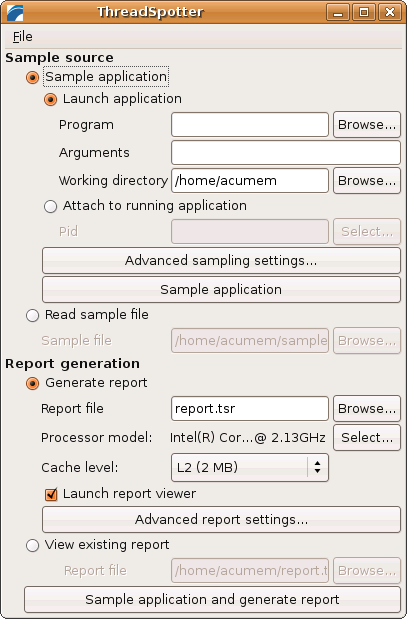Browse for the report.tsr Report file

[367, 409]
